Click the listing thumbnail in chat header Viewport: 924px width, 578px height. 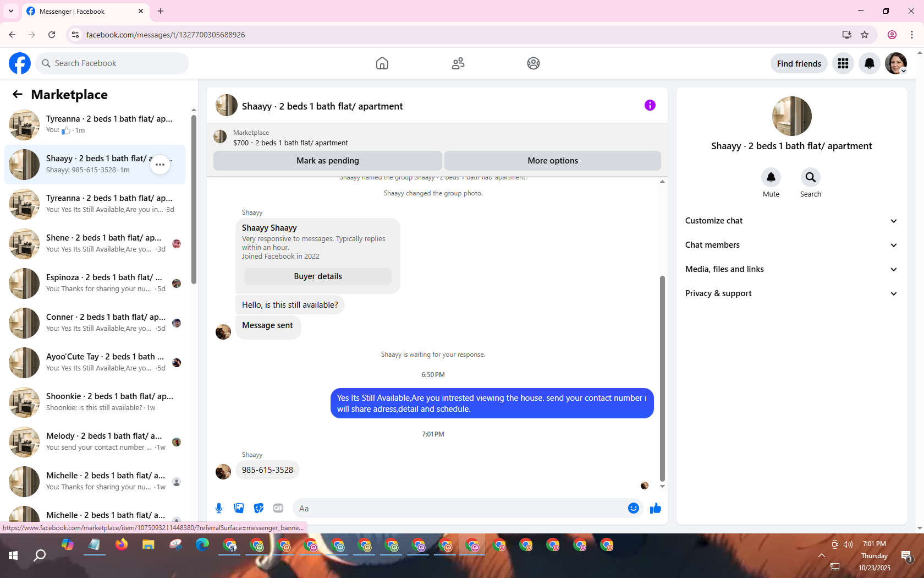(x=227, y=106)
